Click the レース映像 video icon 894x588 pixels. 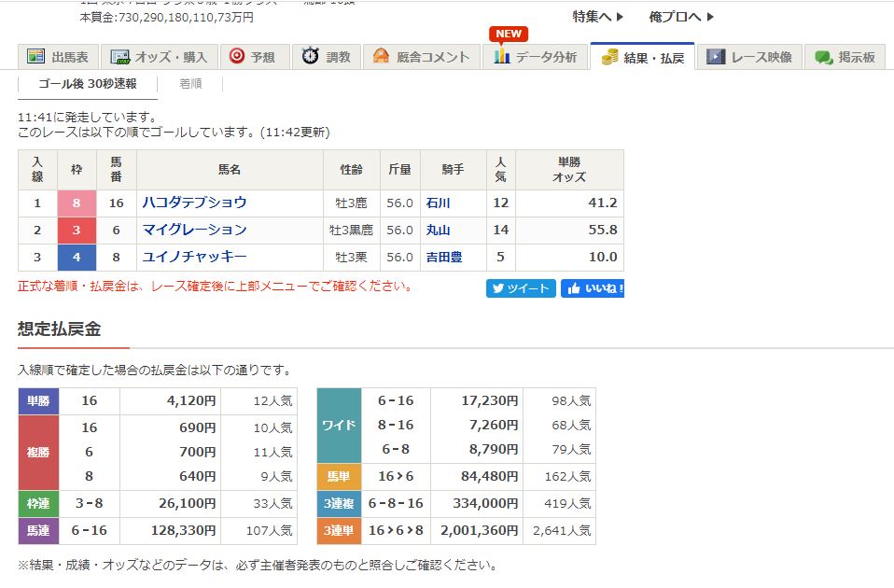(716, 56)
